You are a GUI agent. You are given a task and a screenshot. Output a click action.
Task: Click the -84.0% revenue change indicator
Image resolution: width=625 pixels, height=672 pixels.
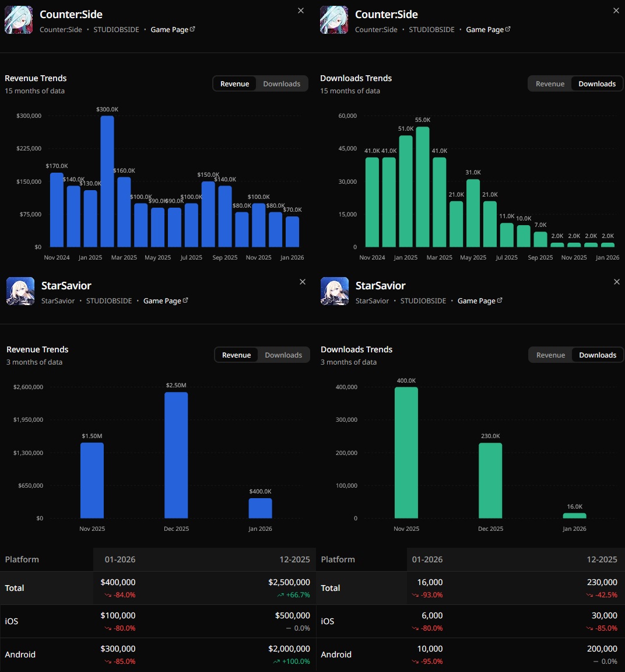120,595
